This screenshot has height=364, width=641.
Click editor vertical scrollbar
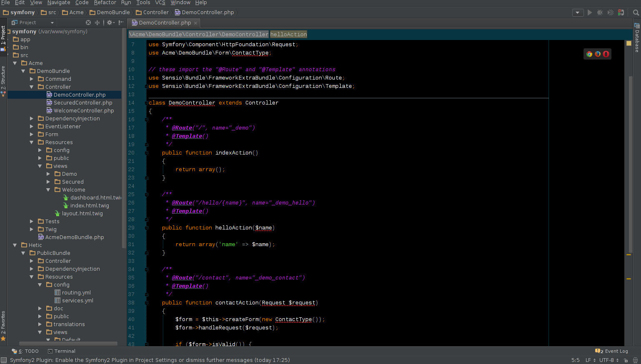point(631,164)
